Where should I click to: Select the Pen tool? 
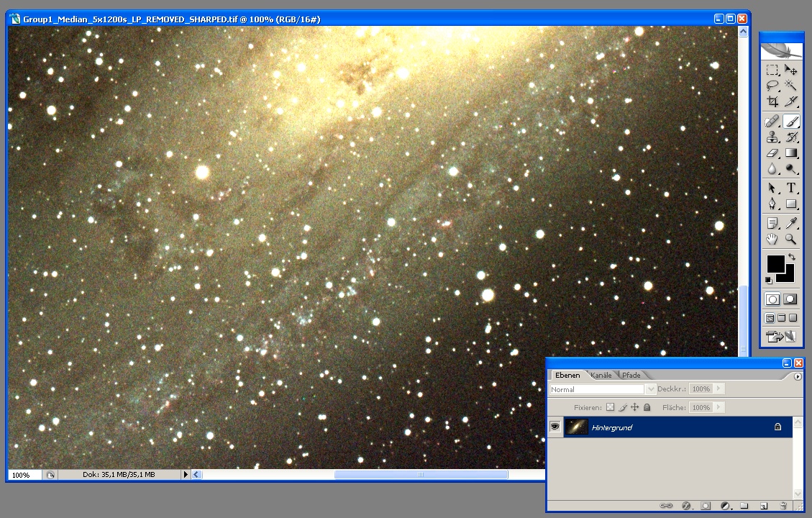pyautogui.click(x=772, y=204)
